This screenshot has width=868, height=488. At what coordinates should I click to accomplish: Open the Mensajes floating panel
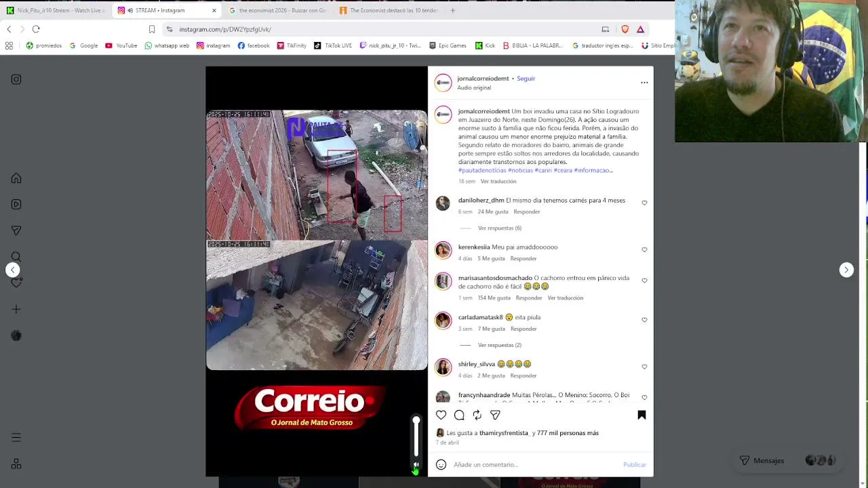pos(789,460)
